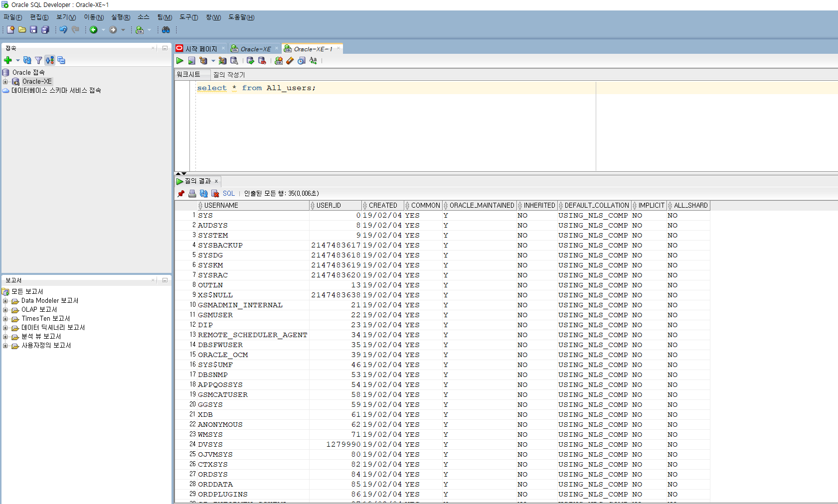Delete row icon in query result toolbar
Image resolution: width=838 pixels, height=504 pixels.
pos(215,193)
